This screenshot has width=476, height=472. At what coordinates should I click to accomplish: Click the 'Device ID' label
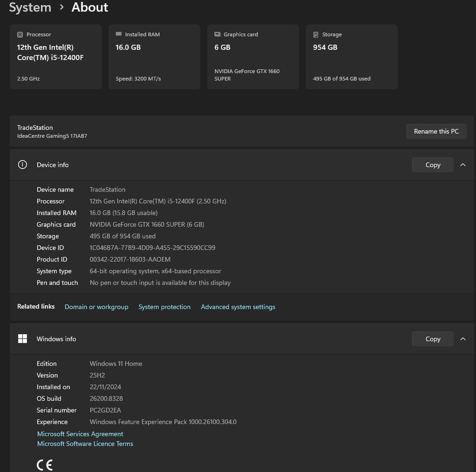tap(51, 248)
